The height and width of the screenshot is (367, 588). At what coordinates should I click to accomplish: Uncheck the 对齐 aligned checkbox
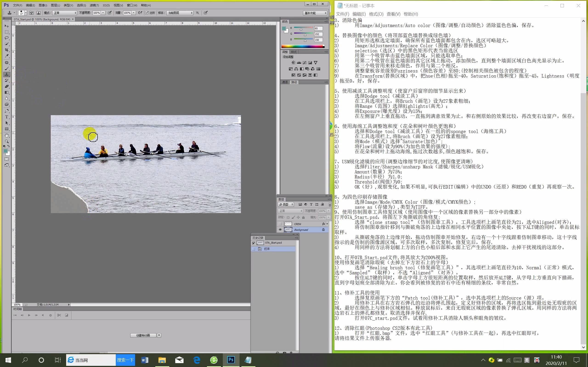(x=147, y=13)
